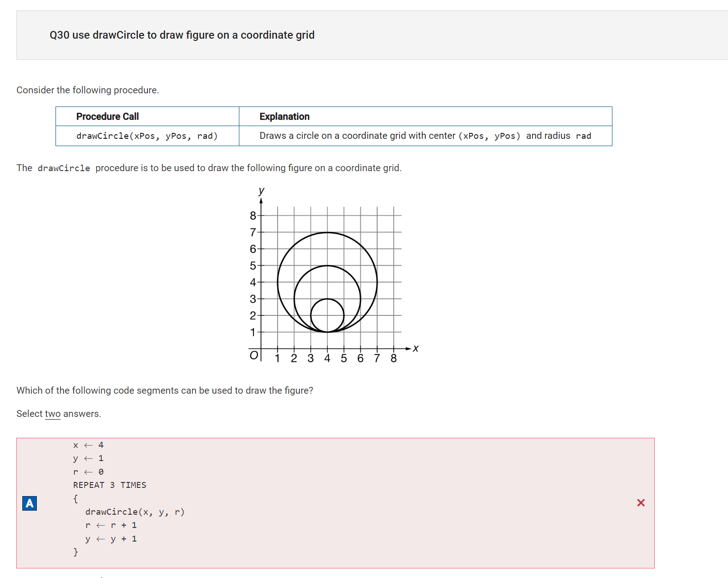Click the 'Draws a circle on a coordinate grid' explanation
This screenshot has width=728, height=578.
click(425, 136)
